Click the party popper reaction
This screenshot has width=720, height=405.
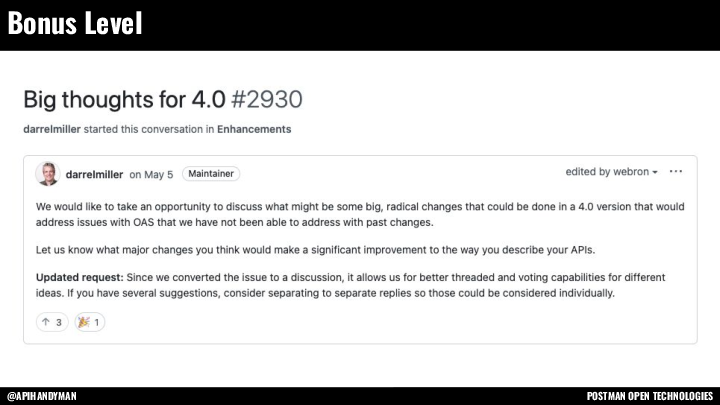(90, 322)
